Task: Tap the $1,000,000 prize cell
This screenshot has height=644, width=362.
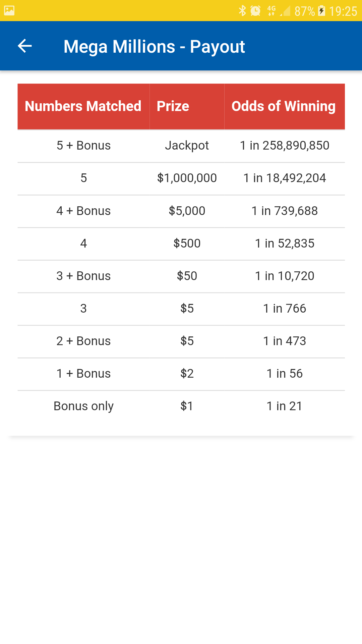Action: [x=187, y=178]
